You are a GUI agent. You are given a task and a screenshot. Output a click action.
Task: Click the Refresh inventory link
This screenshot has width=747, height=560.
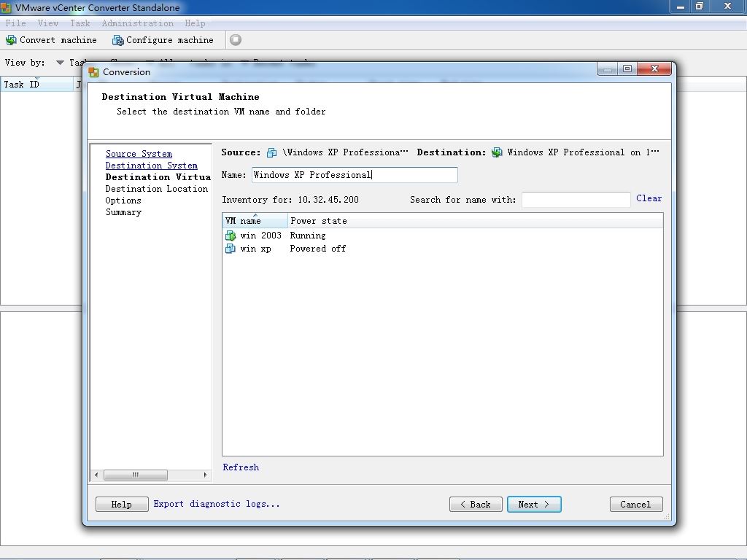(x=241, y=467)
